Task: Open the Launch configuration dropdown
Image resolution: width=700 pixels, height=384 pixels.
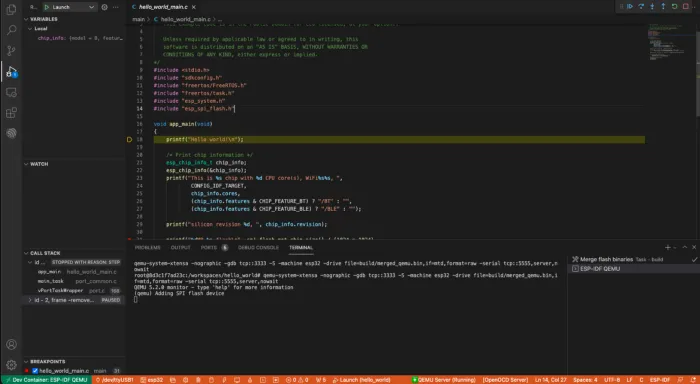Action: [70, 7]
